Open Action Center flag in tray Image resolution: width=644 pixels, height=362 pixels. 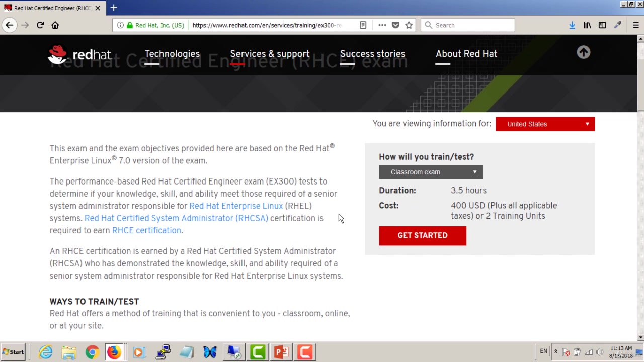pyautogui.click(x=566, y=352)
